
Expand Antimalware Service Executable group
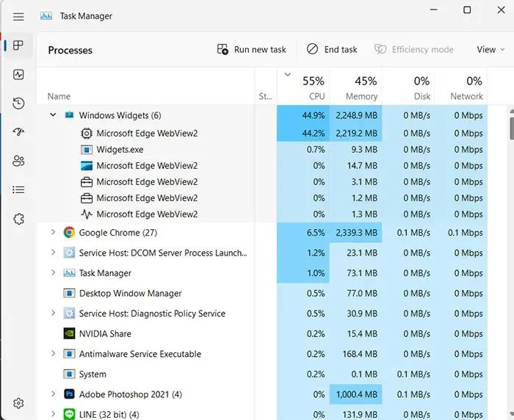pos(53,353)
